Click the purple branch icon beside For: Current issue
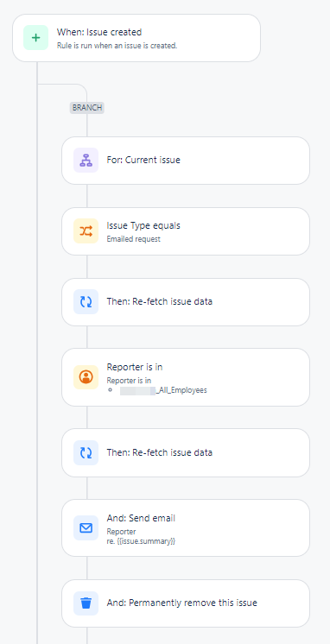The image size is (330, 644). point(86,161)
